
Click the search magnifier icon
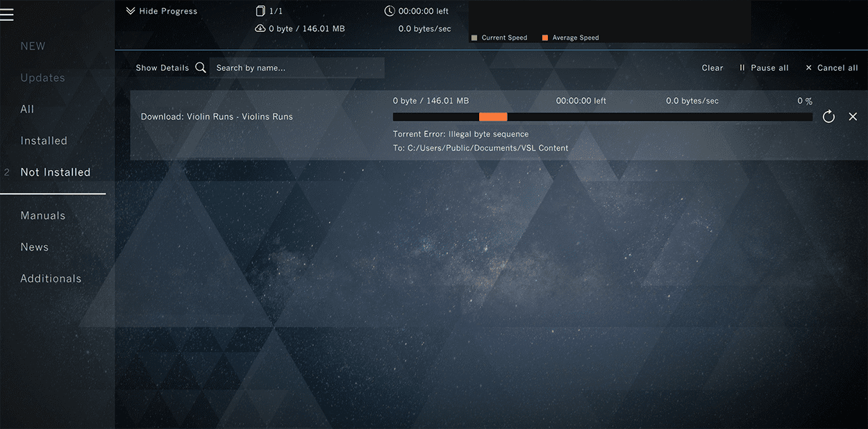coord(201,67)
